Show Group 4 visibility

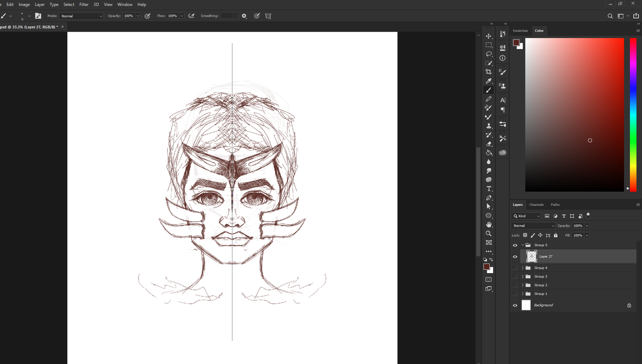[x=515, y=268]
